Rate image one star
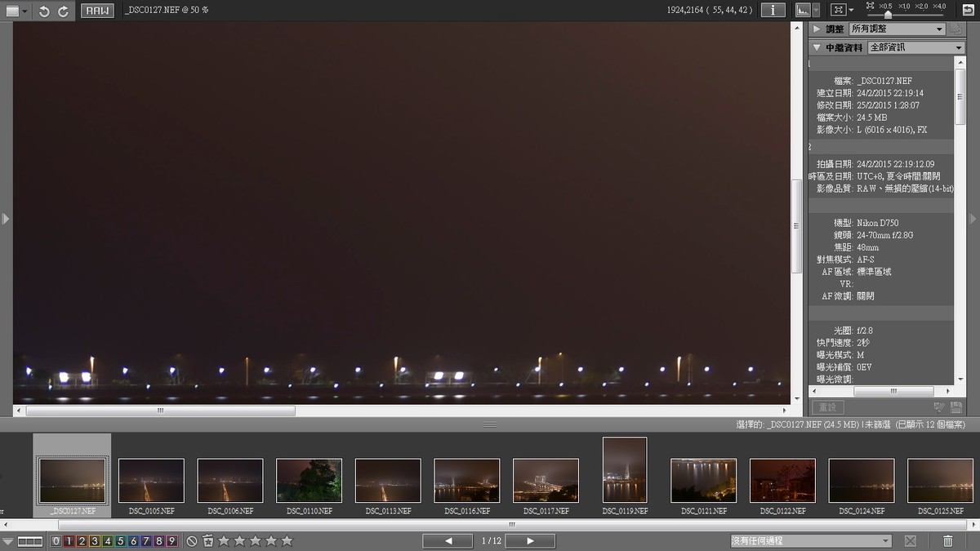 pos(224,540)
